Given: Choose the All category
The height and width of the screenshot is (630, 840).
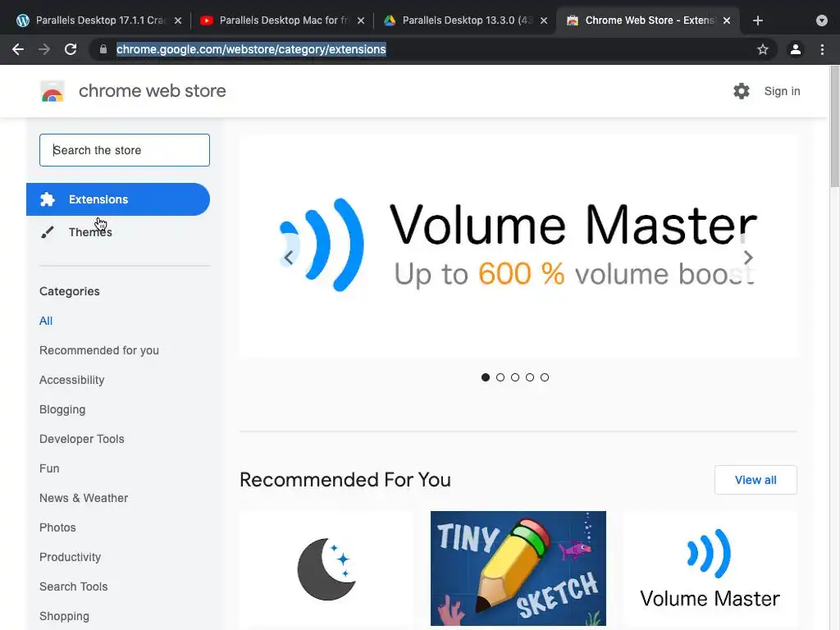Looking at the screenshot, I should tap(46, 321).
